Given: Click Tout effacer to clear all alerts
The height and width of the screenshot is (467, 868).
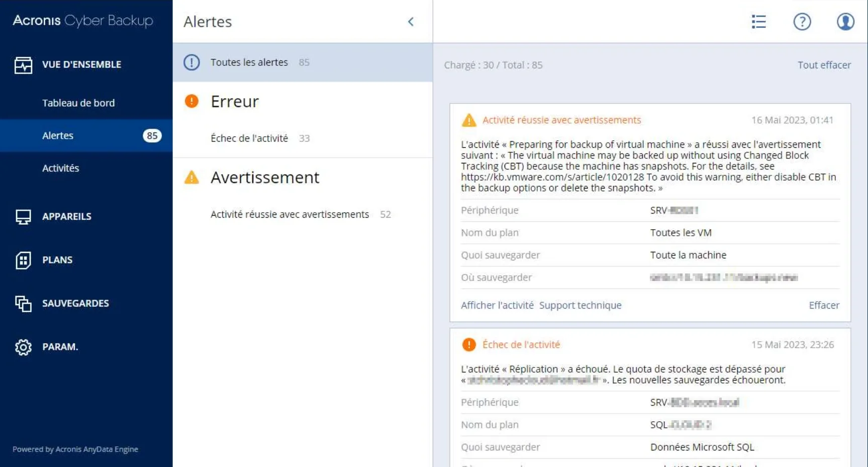Looking at the screenshot, I should click(824, 65).
